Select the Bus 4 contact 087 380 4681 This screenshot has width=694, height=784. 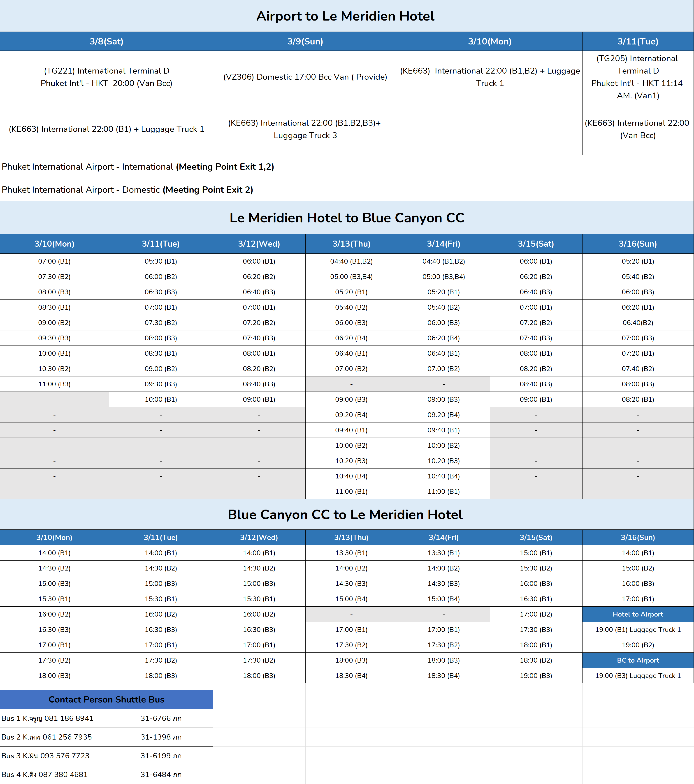point(54,775)
